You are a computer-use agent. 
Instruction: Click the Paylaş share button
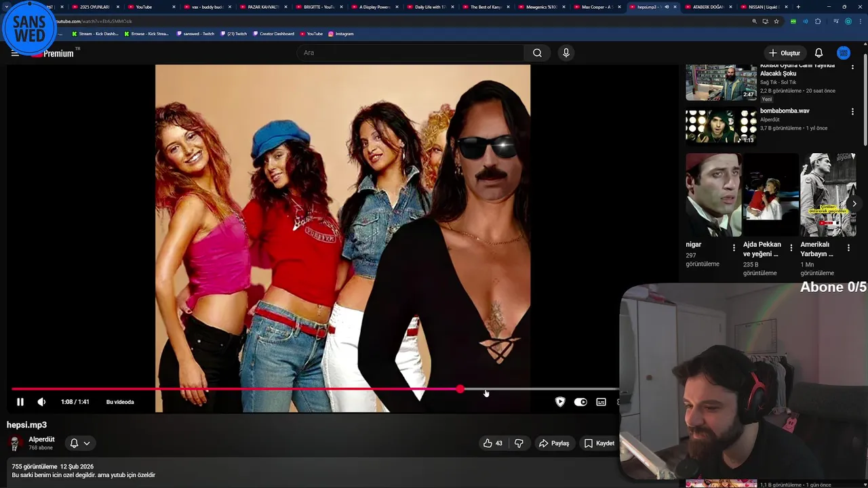point(554,443)
